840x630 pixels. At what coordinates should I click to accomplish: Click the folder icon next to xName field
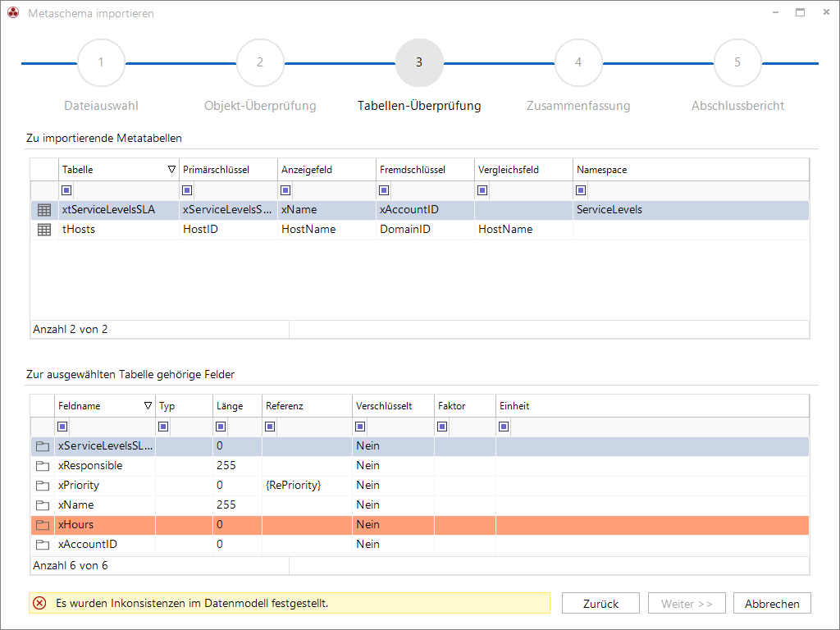[x=43, y=505]
